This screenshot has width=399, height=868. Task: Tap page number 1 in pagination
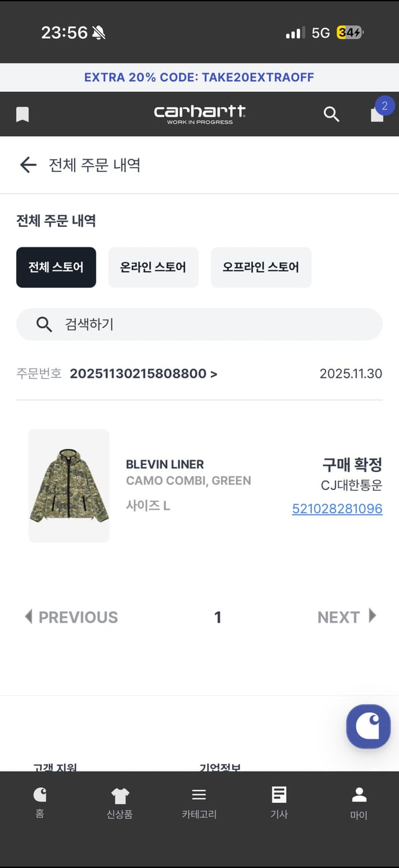point(218,617)
